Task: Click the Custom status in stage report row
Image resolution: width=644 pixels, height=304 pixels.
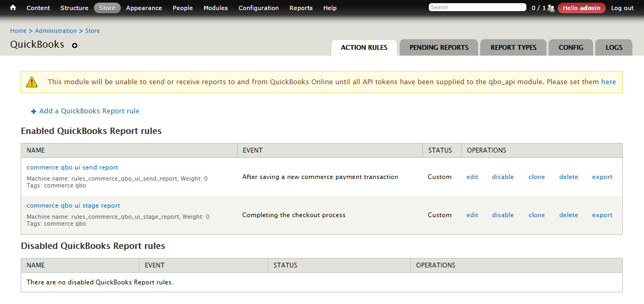Action: coord(439,215)
